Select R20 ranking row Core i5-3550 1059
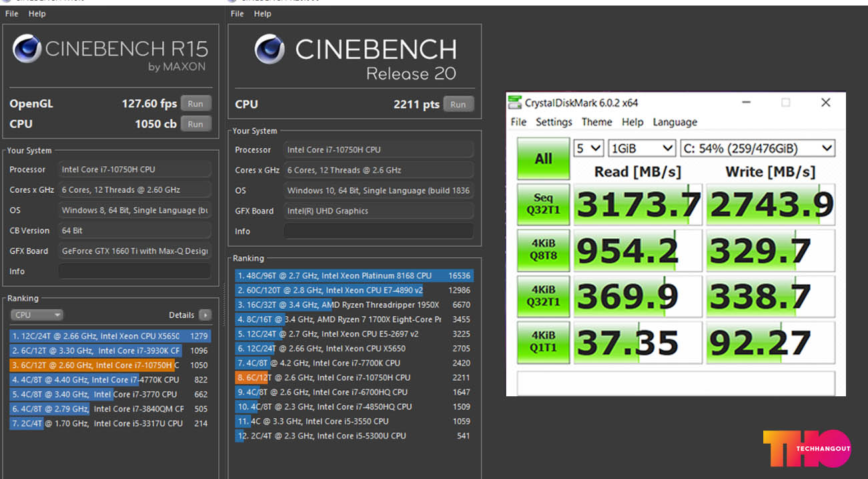This screenshot has height=479, width=868. (354, 421)
